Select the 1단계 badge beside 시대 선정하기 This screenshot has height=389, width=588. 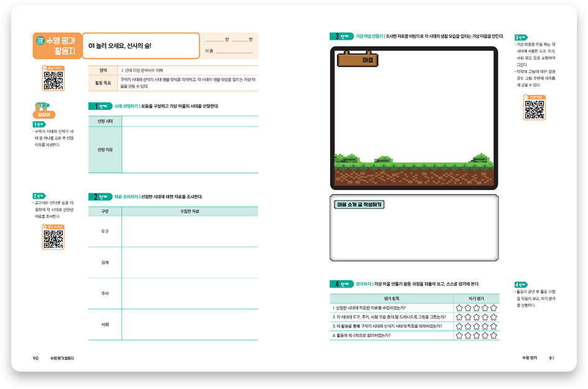(x=100, y=106)
